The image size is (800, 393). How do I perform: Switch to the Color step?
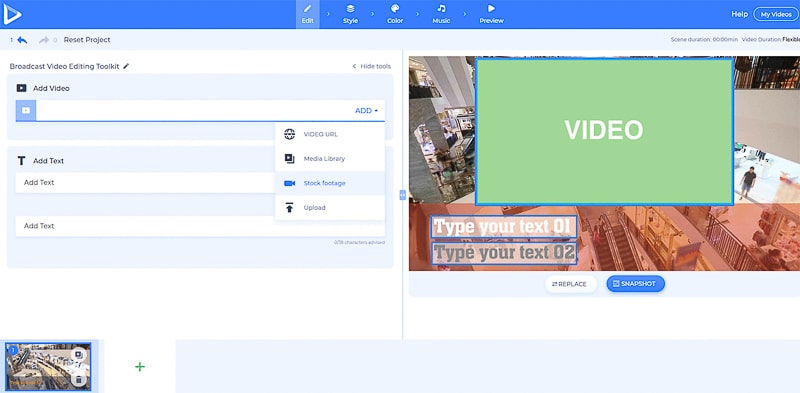[x=395, y=14]
